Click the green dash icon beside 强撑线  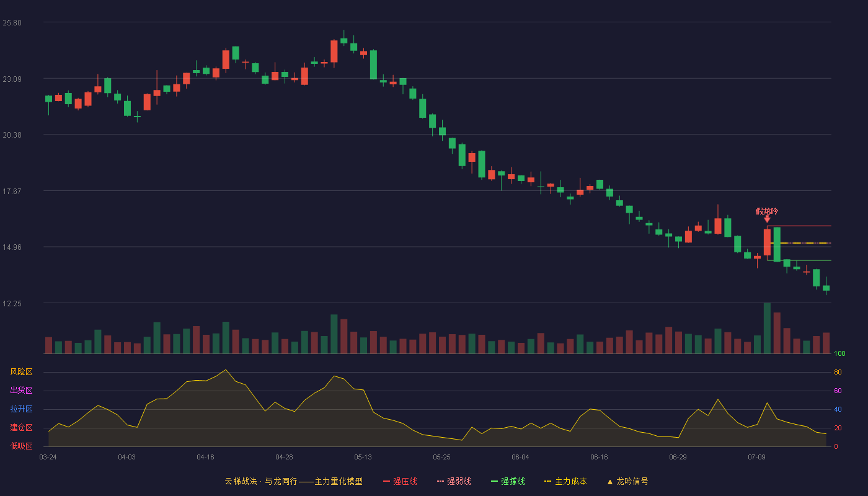tap(495, 482)
